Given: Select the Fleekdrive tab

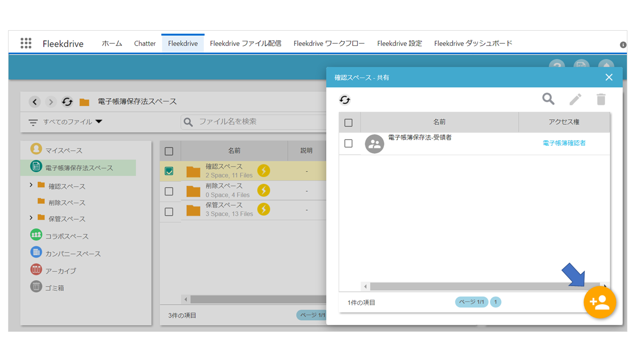Looking at the screenshot, I should coord(183,43).
